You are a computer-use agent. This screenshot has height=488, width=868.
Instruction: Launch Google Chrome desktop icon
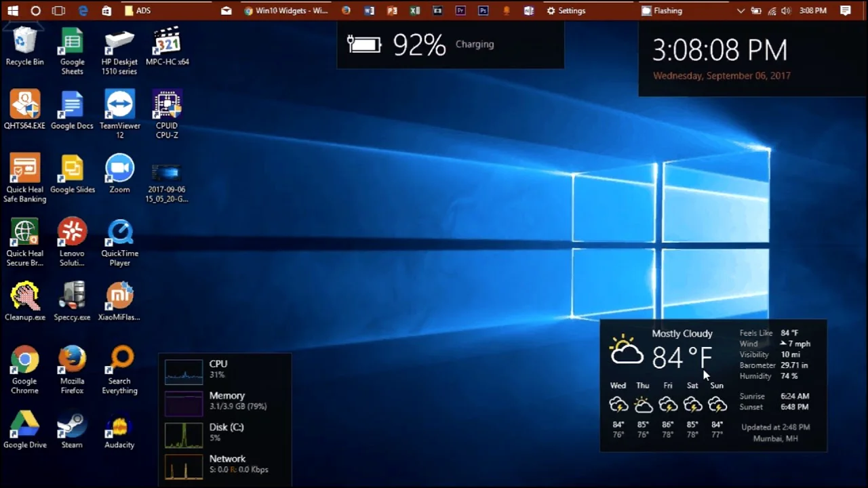pyautogui.click(x=24, y=361)
